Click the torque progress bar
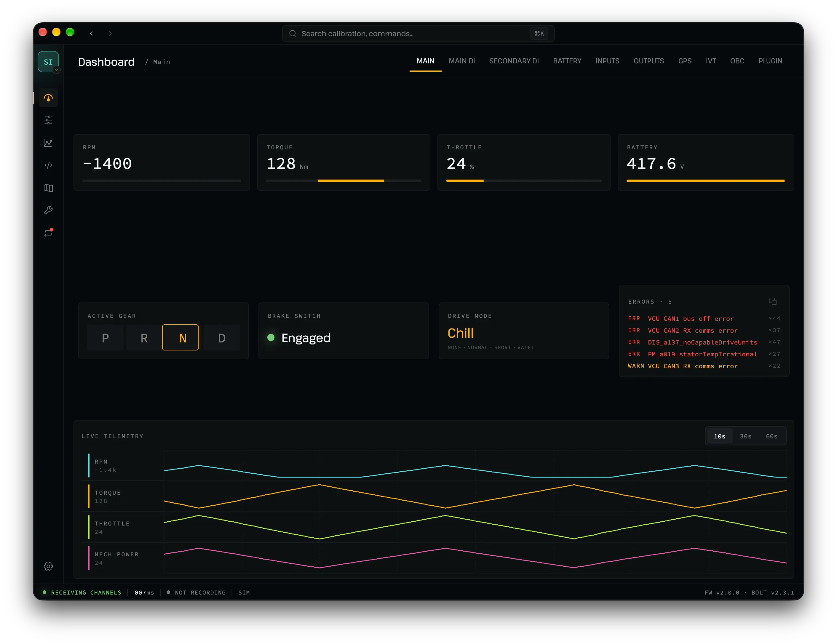Viewport: 837px width, 644px height. coord(344,181)
